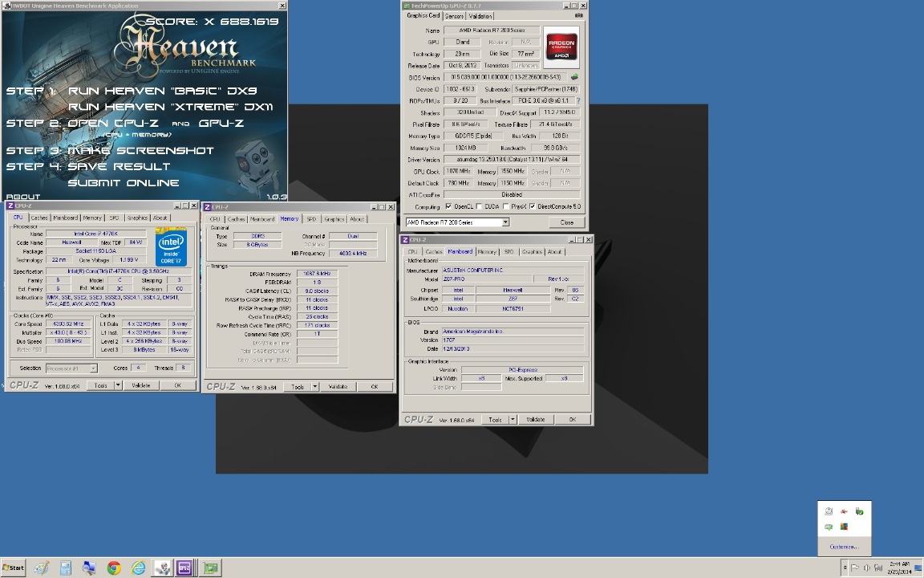Toggle the OpenCL checkbox in GPU-Z
Viewport: 924px width, 578px height.
(x=449, y=206)
